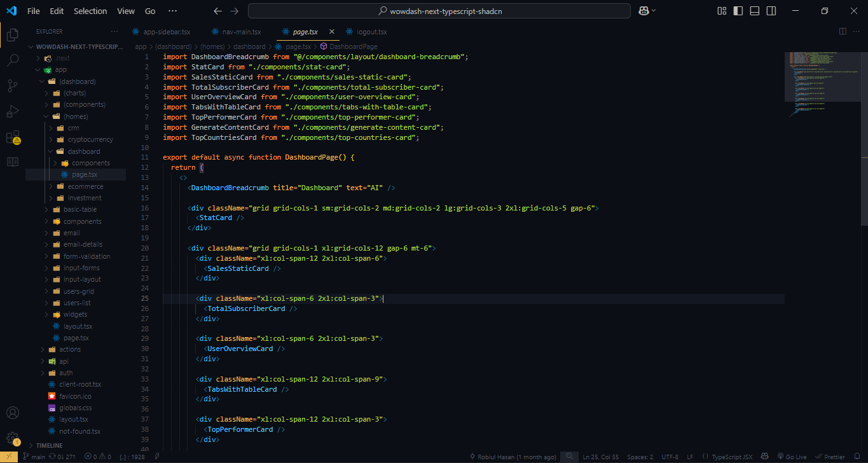Viewport: 868px width, 463px height.
Task: Select the TypeScript JSX language mode indicator
Action: tap(727, 456)
